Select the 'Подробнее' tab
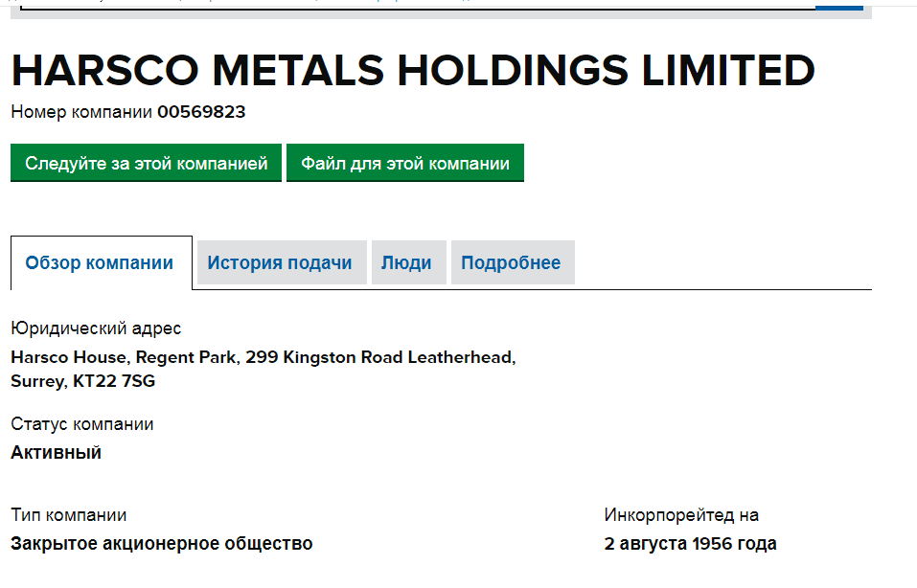The width and height of the screenshot is (917, 588). point(511,263)
